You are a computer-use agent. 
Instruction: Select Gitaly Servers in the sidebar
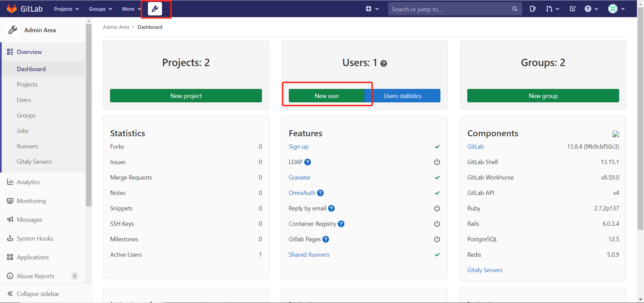pyautogui.click(x=44, y=161)
